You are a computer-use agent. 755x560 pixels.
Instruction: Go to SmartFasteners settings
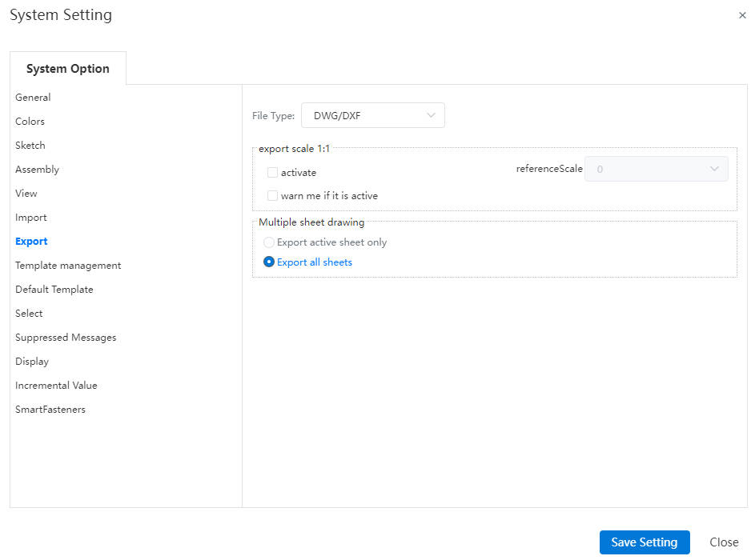(x=50, y=410)
